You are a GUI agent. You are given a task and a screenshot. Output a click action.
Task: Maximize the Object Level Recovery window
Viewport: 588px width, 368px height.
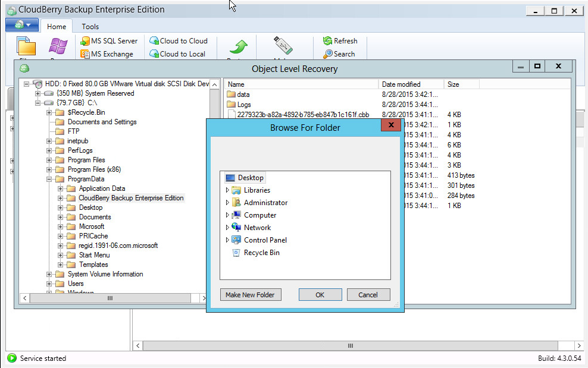pos(537,67)
